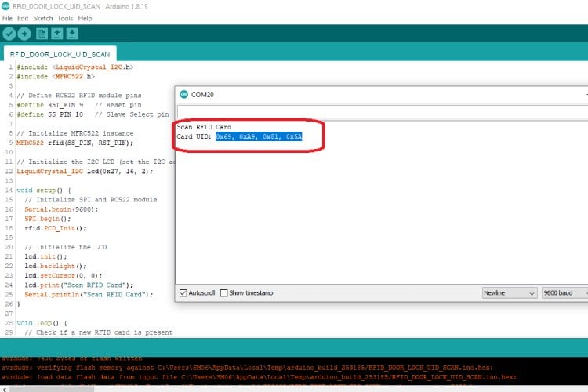
Task: Open a sketch using the Open icon
Action: click(57, 33)
